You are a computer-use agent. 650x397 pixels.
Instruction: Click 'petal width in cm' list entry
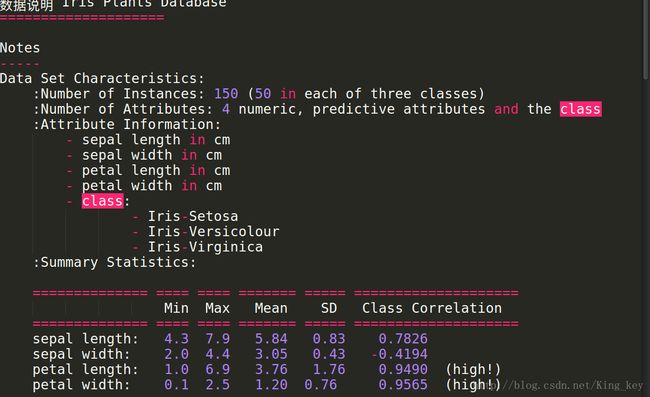(x=152, y=186)
